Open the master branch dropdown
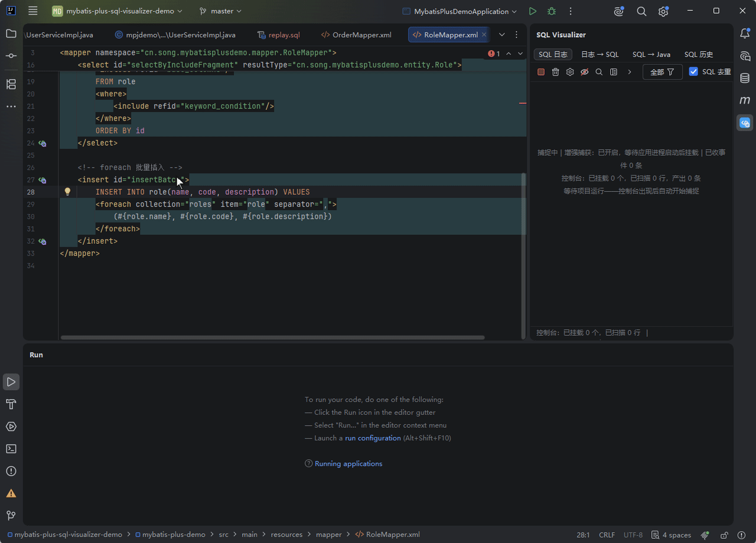756x543 pixels. (220, 11)
